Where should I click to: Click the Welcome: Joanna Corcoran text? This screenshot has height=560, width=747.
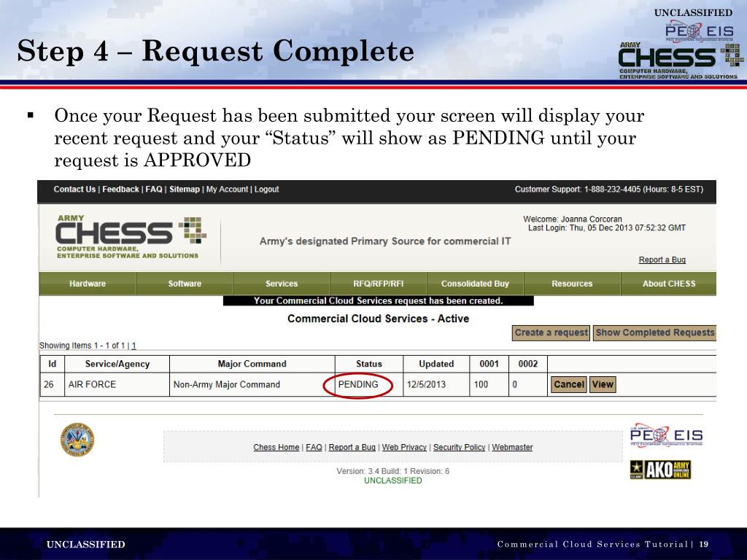coord(573,219)
